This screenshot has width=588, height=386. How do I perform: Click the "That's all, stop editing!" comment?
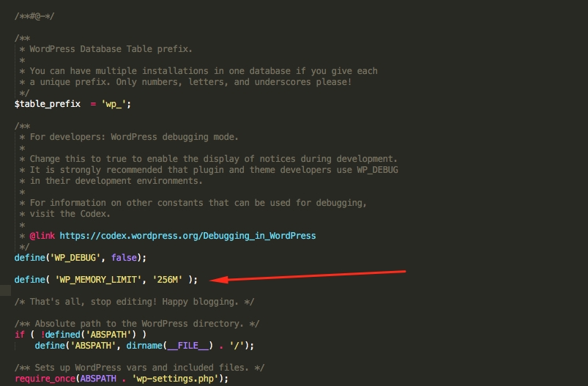[134, 302]
